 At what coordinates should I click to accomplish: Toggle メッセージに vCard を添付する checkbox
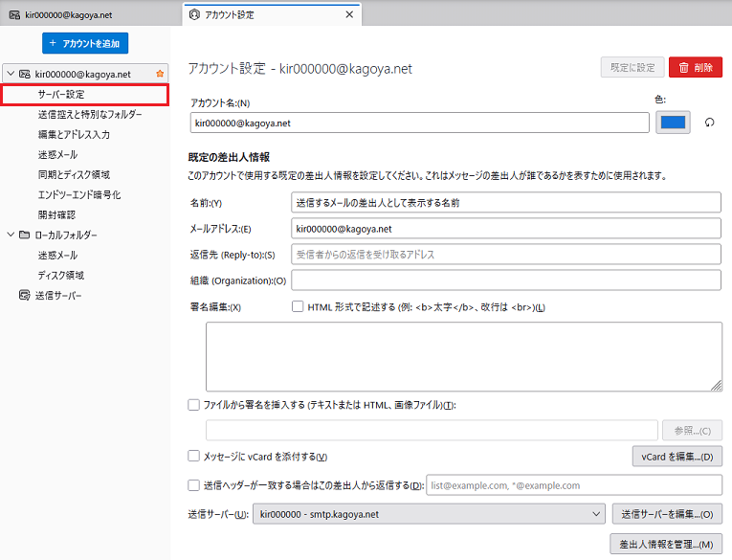tap(193, 456)
